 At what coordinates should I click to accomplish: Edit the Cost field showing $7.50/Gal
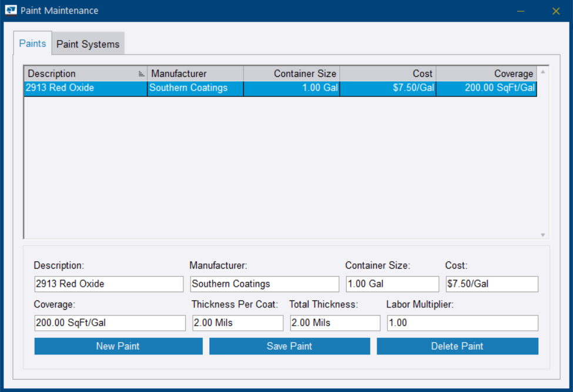point(491,284)
